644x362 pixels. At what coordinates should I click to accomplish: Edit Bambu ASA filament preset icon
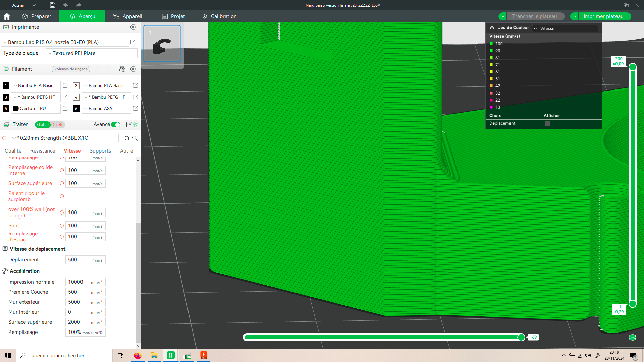136,108
